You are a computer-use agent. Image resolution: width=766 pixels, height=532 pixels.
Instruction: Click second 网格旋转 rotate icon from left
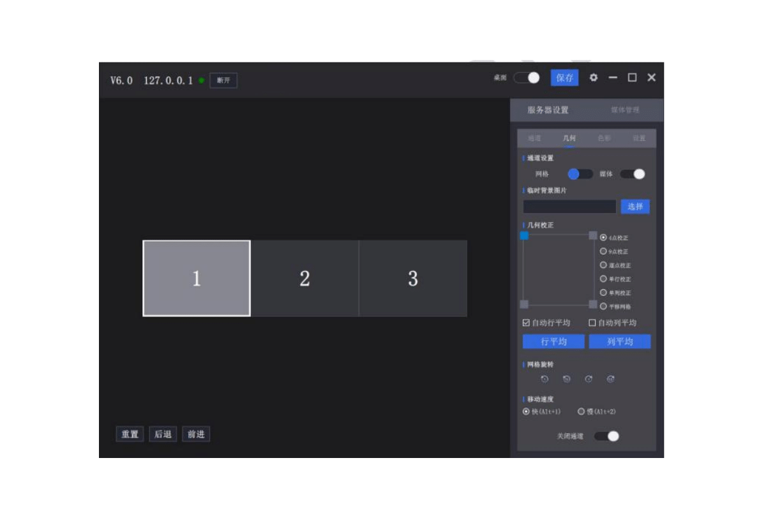coord(566,379)
